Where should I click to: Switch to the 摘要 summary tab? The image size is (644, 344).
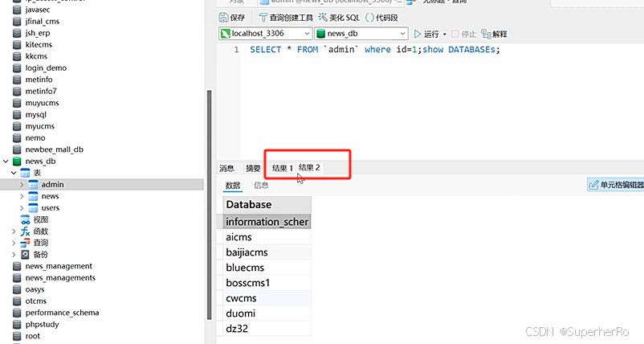pyautogui.click(x=253, y=168)
